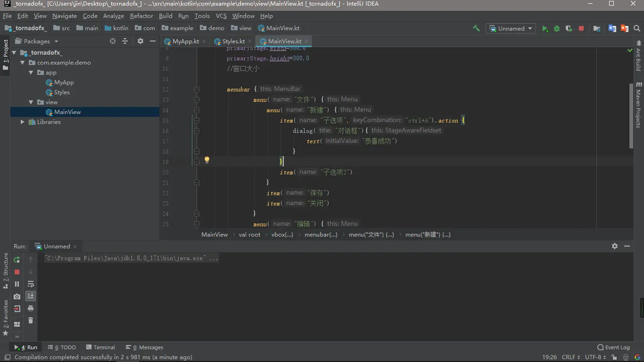644x362 pixels.
Task: Select Styles in the project tree
Action: 62,92
